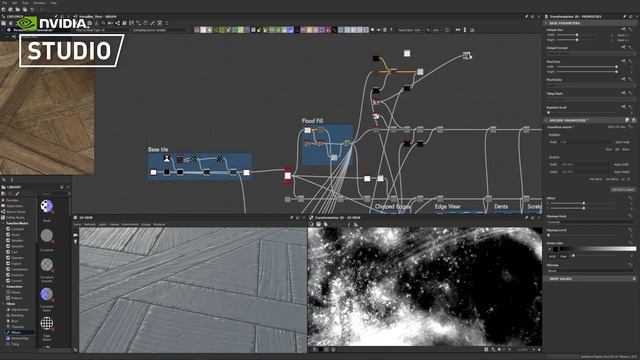Open the Tiling Mode dropdown
The width and height of the screenshot is (640, 360).
(x=590, y=99)
